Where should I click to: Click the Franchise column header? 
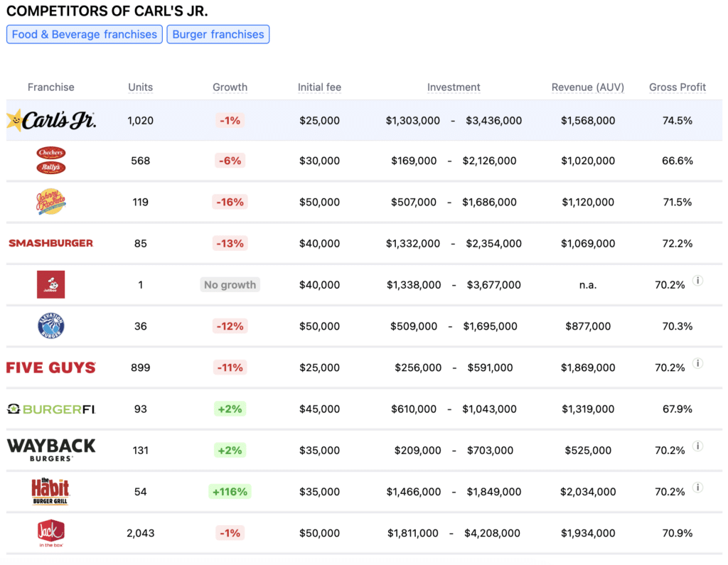pyautogui.click(x=51, y=87)
